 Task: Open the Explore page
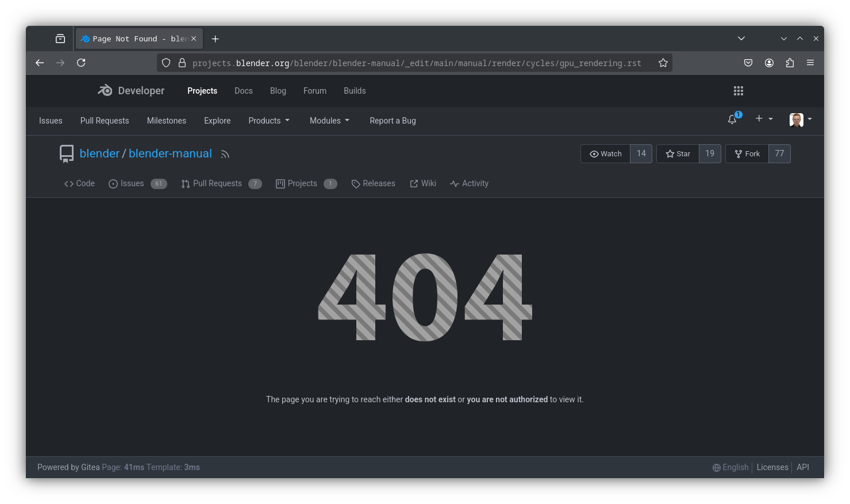[x=217, y=121]
